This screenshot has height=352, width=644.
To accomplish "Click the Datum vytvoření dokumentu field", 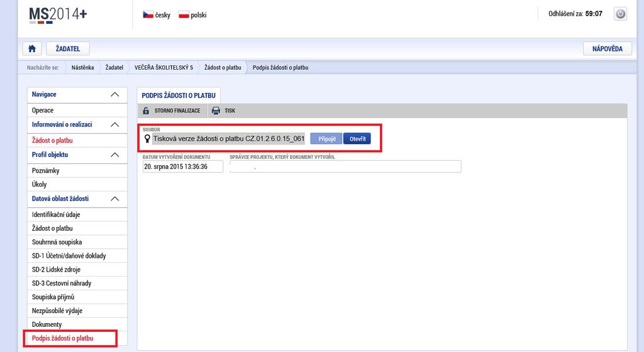I will pos(183,167).
